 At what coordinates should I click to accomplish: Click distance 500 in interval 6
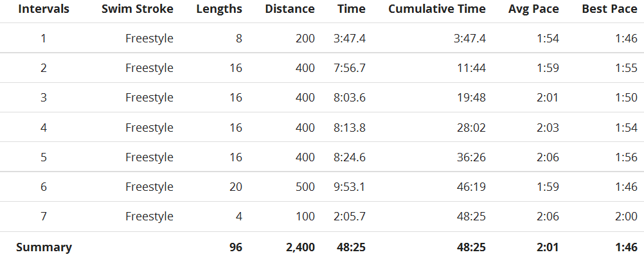tap(305, 187)
